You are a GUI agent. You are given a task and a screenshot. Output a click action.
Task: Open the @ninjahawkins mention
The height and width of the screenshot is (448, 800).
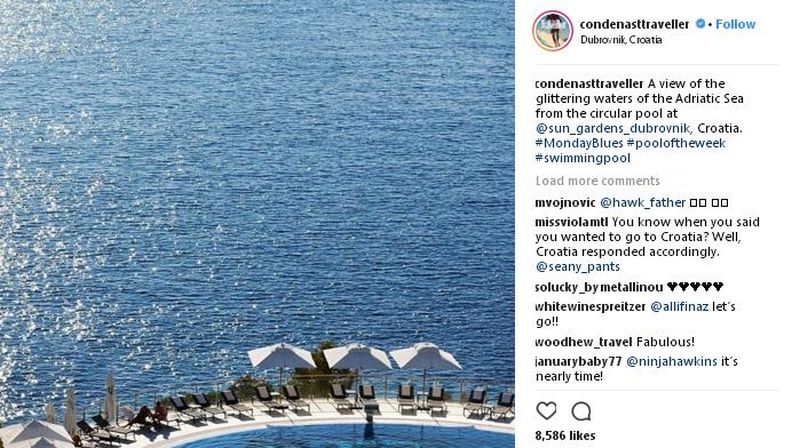click(x=671, y=361)
